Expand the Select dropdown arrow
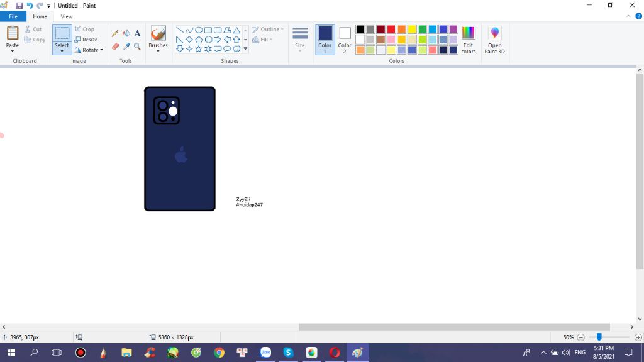The width and height of the screenshot is (644, 362). pos(62,52)
